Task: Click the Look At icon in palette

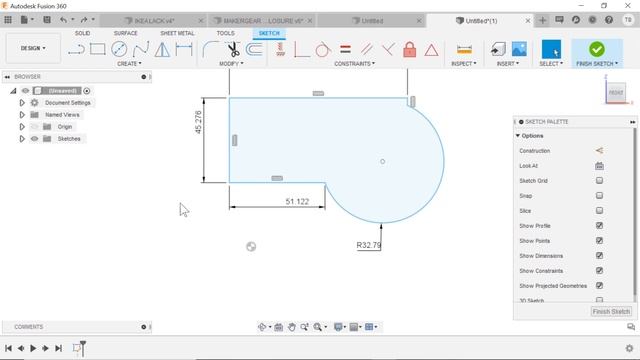Action: click(599, 166)
